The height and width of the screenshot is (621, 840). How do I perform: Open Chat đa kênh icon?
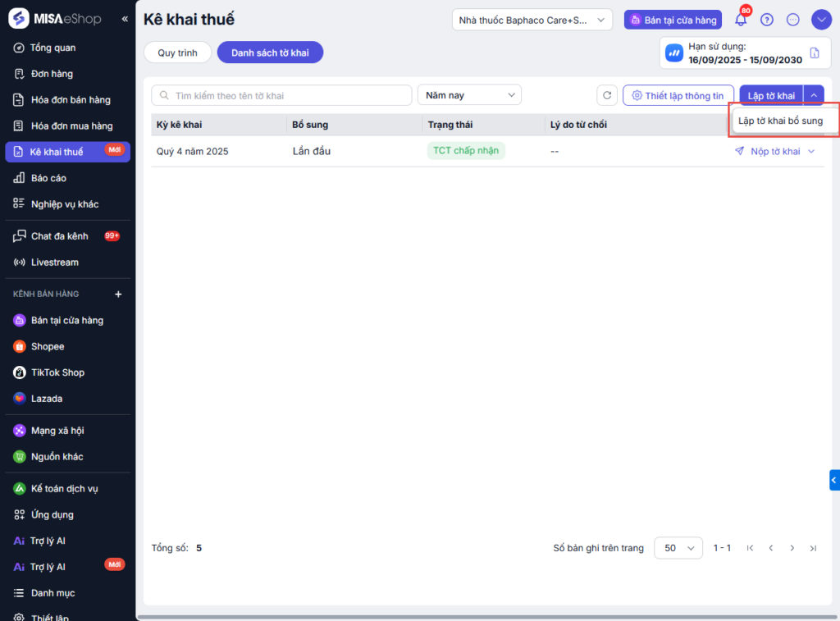20,235
